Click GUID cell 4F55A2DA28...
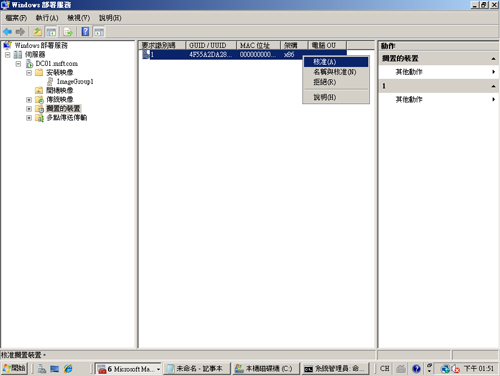 tap(211, 54)
